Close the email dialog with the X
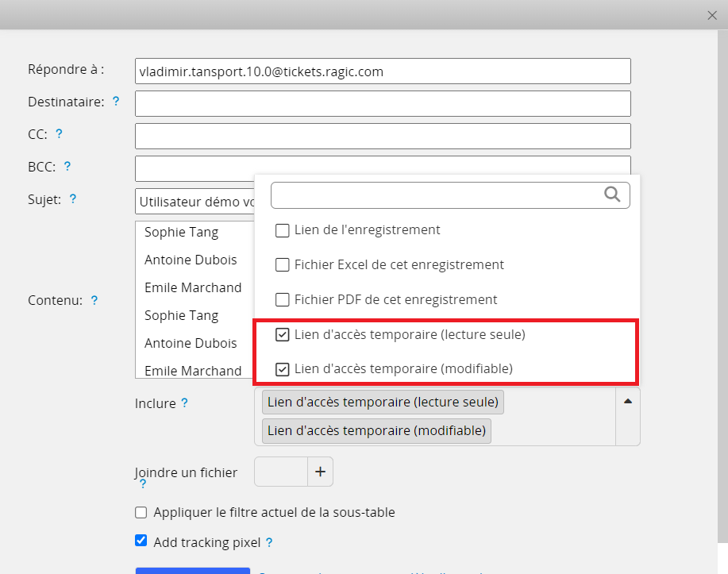This screenshot has width=728, height=574. pos(712,15)
